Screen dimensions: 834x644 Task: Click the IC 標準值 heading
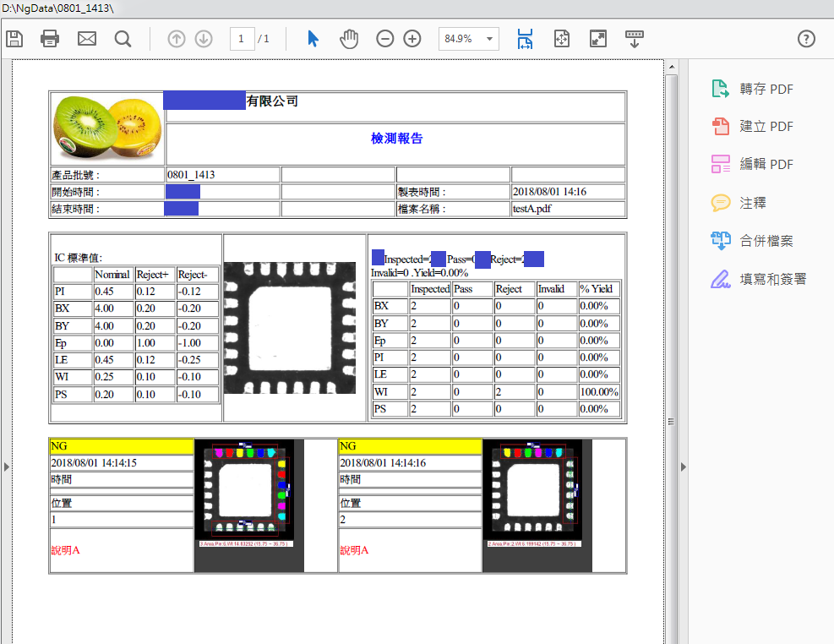[79, 258]
